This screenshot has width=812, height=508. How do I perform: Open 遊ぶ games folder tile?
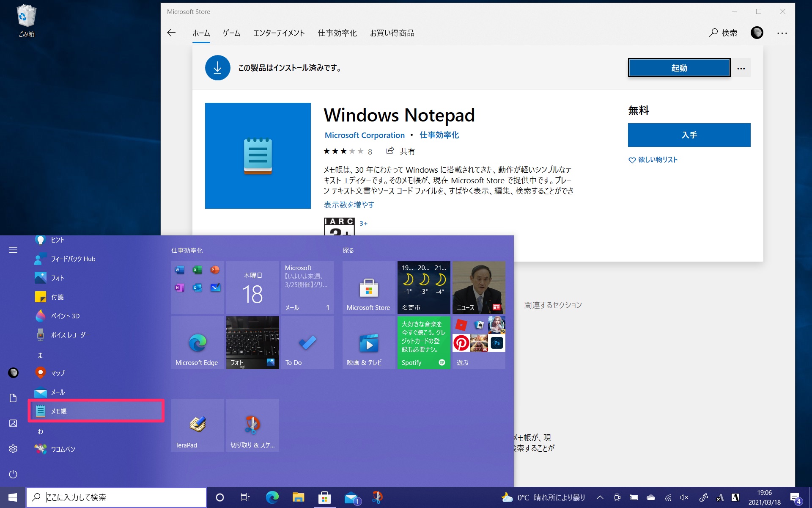pyautogui.click(x=479, y=342)
